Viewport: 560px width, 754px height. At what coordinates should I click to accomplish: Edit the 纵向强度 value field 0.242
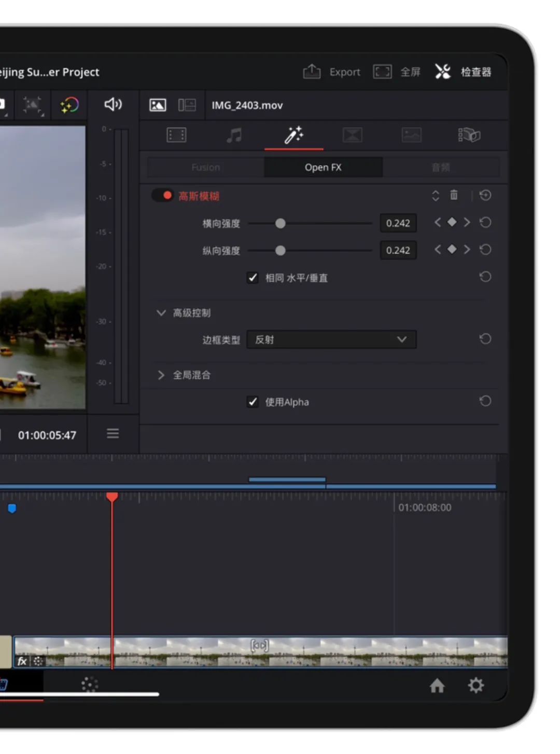coord(398,250)
